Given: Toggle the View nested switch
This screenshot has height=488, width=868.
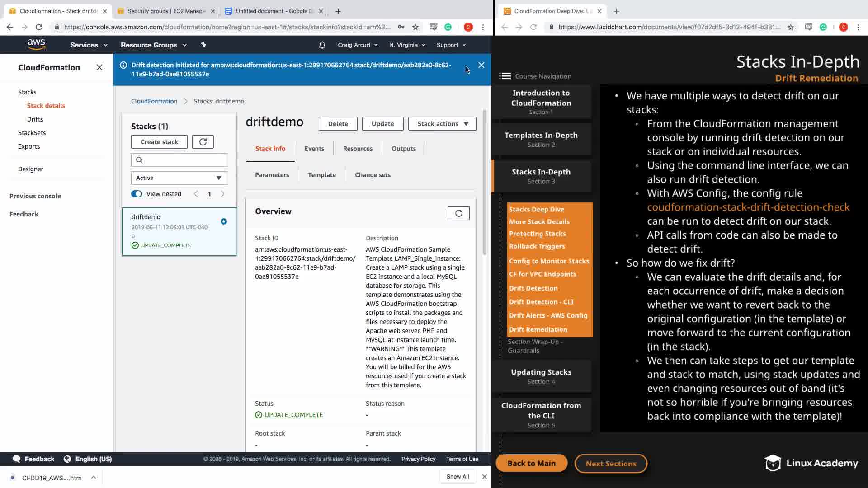Looking at the screenshot, I should click(x=137, y=194).
